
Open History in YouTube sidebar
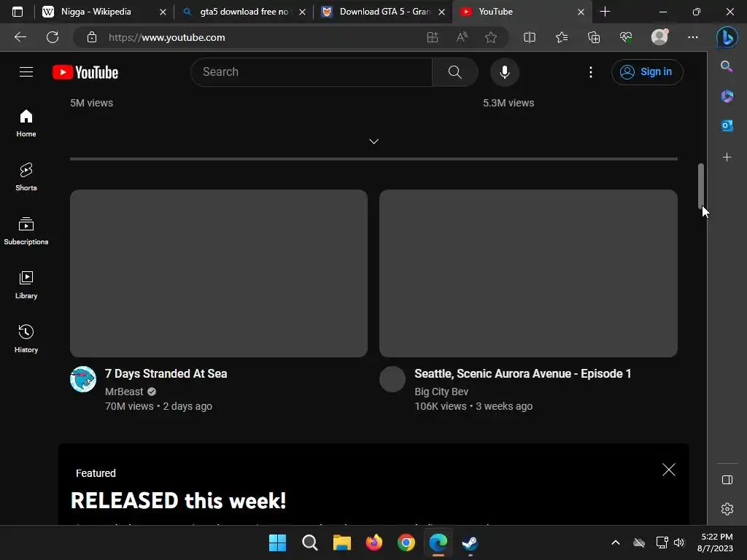26,338
